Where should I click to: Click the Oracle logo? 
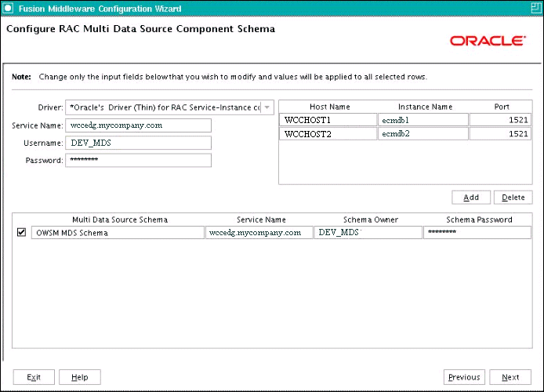(x=488, y=41)
